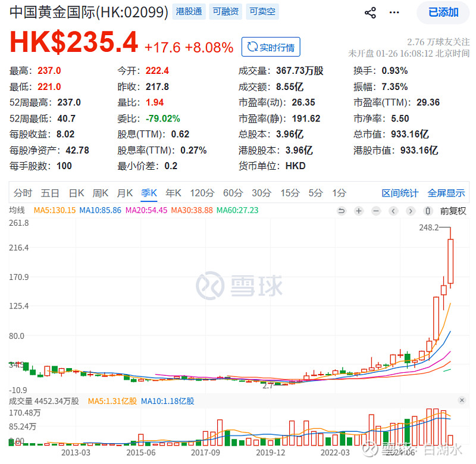Switch to 周K chart tab
Image resolution: width=476 pixels, height=464 pixels.
[x=101, y=193]
